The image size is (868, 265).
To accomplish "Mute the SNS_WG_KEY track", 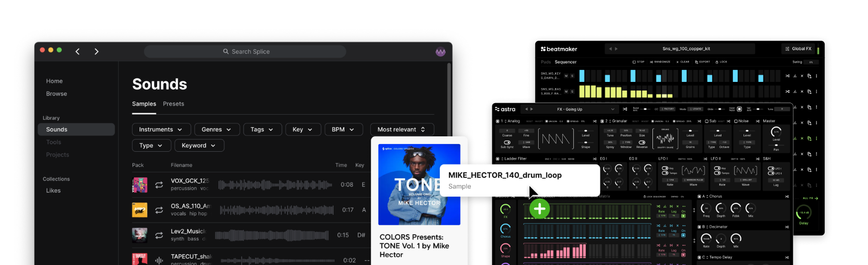I will (566, 76).
